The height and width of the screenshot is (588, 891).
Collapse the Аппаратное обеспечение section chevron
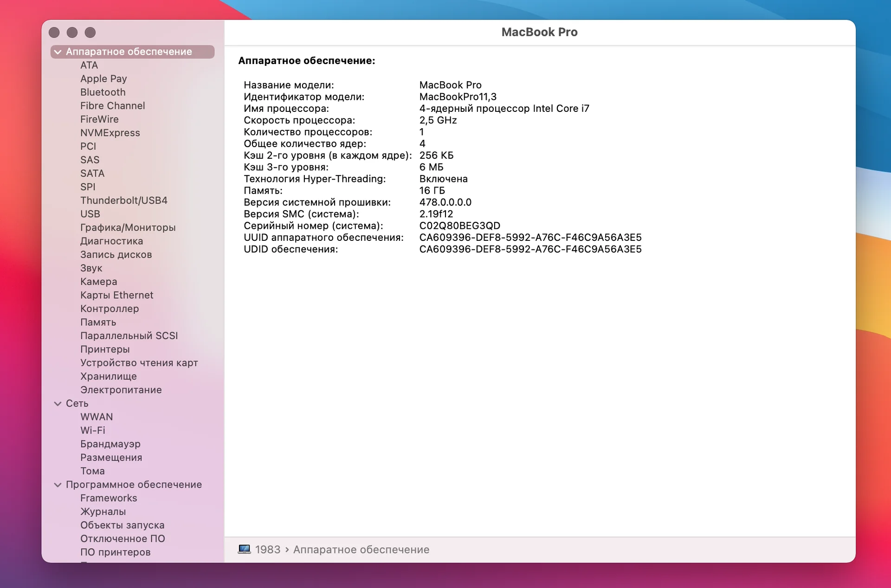click(58, 52)
